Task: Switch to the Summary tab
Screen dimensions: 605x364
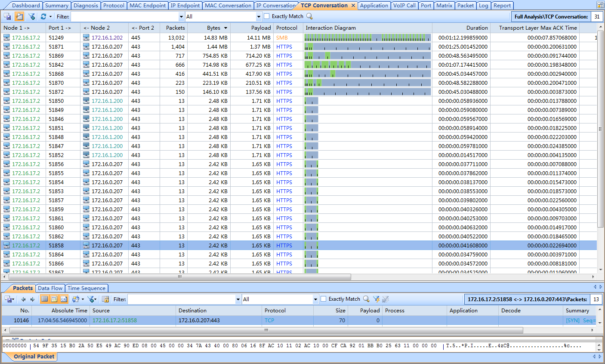Action: tap(56, 6)
